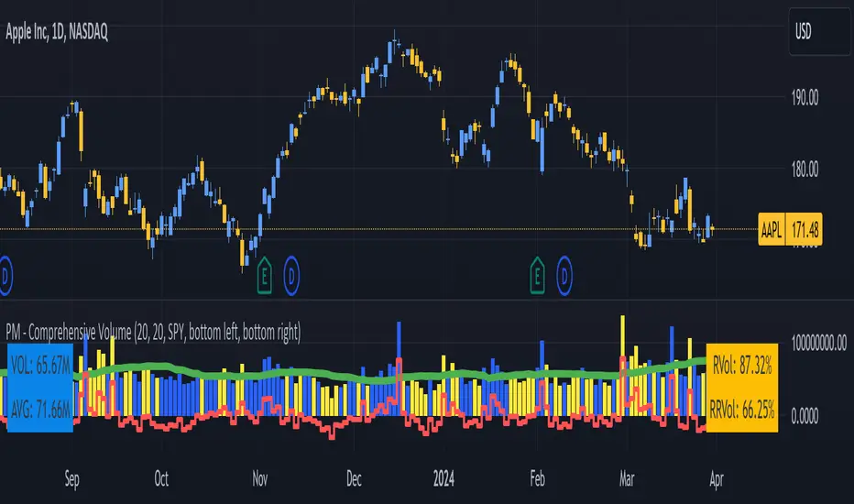Click the RVol: 87.32% value

(x=742, y=366)
